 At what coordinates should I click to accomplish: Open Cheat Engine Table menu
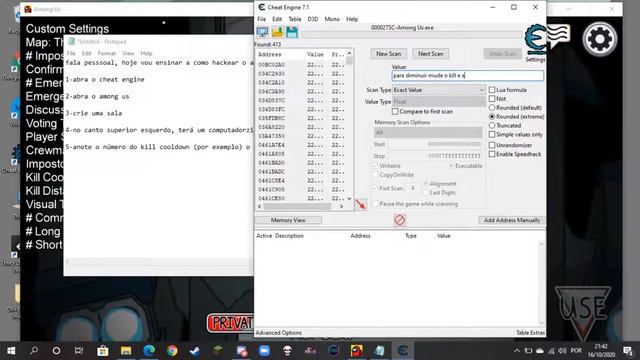point(295,19)
